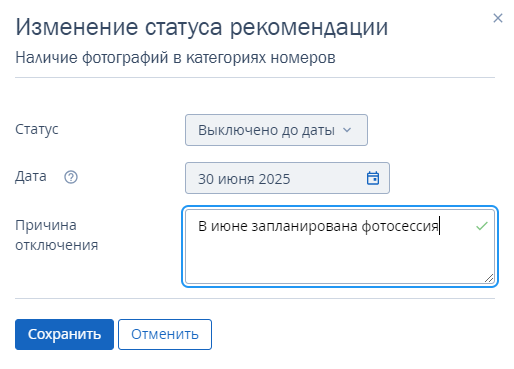Click the green checkmark in reason field
Screen dimensions: 514x369
pyautogui.click(x=482, y=226)
